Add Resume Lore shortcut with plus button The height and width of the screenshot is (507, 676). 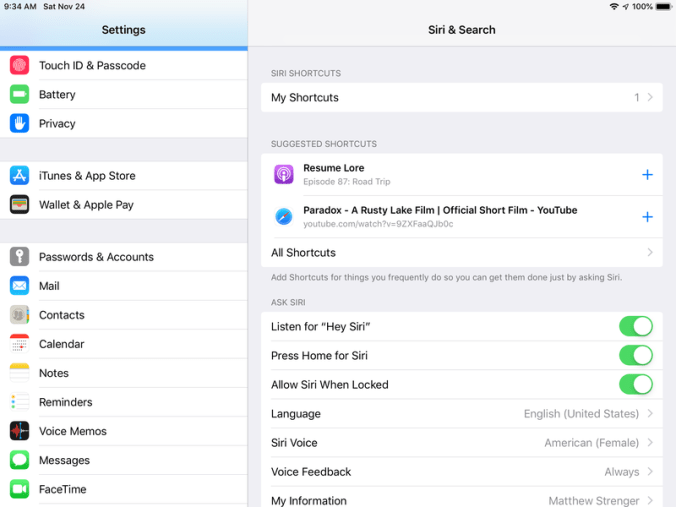(x=647, y=175)
